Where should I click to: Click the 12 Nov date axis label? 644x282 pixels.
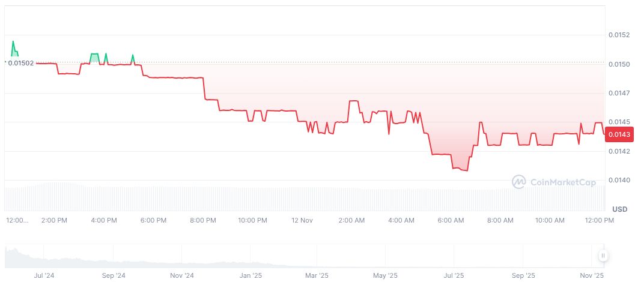point(302,220)
